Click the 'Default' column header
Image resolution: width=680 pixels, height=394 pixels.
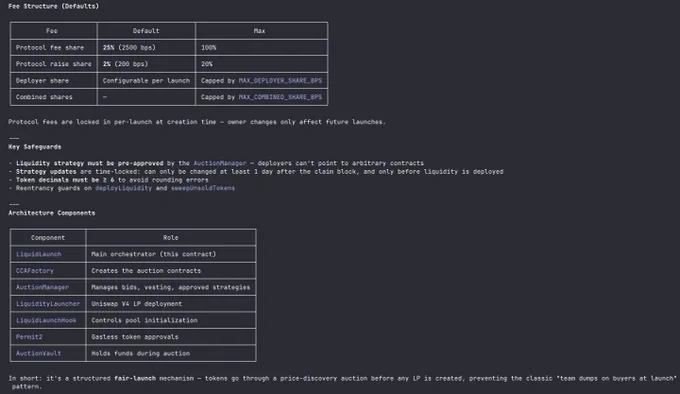click(x=146, y=31)
